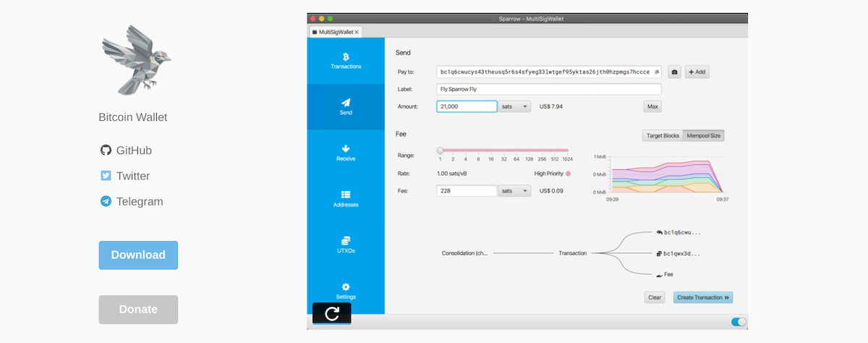The width and height of the screenshot is (868, 343).
Task: Open the Amount sats unit dropdown
Action: (515, 106)
